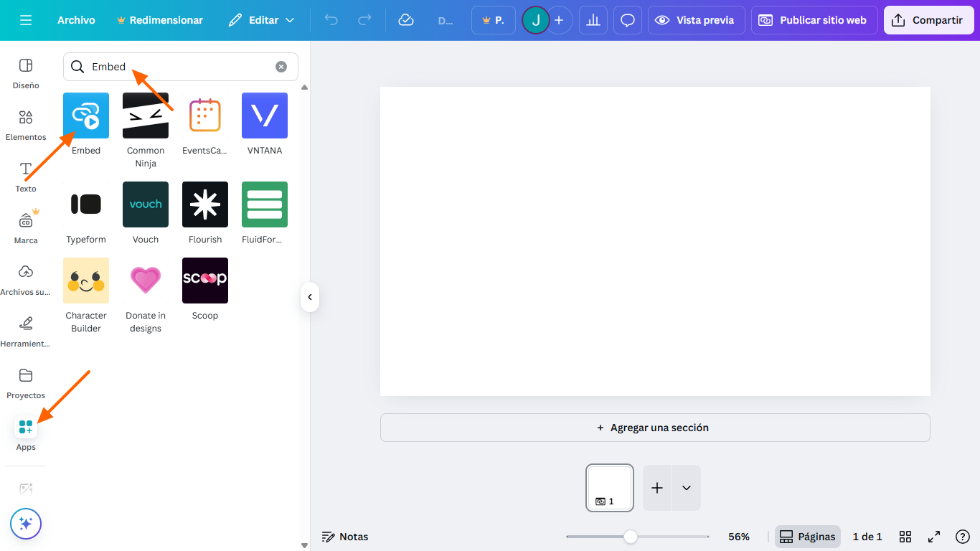The height and width of the screenshot is (551, 980).
Task: Open the help question mark
Action: pos(963,537)
